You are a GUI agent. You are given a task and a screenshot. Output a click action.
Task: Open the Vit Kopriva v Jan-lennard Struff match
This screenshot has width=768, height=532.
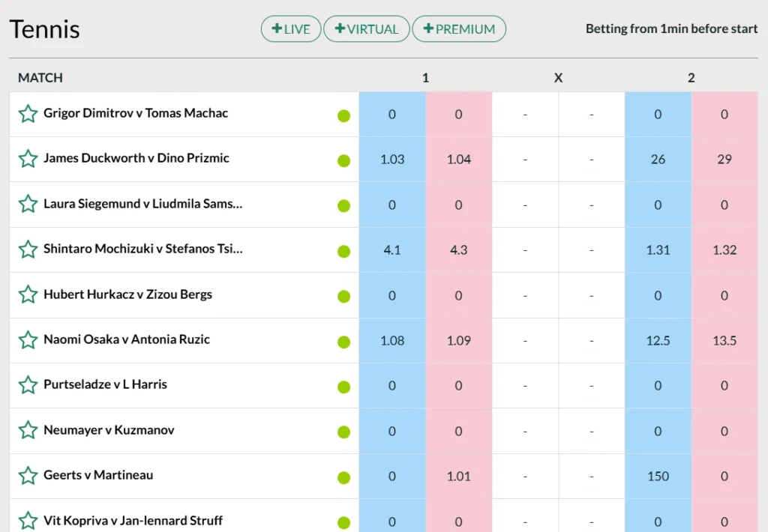coord(133,521)
